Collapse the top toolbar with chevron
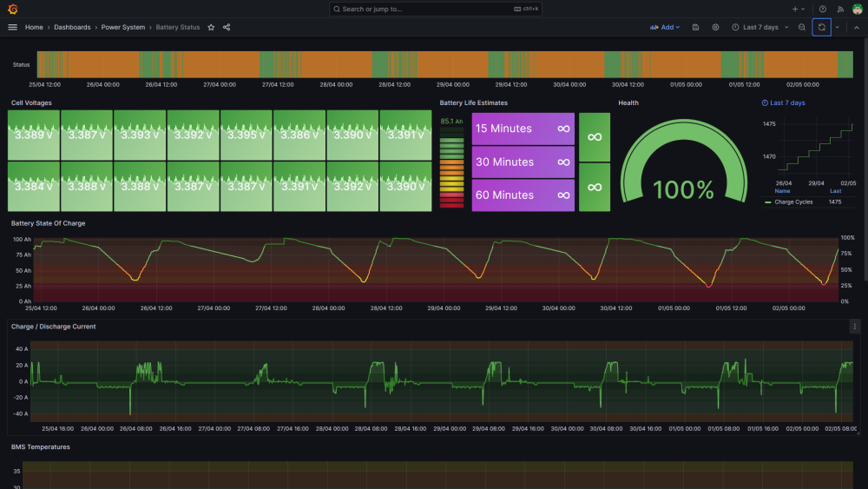The image size is (868, 489). [x=857, y=27]
